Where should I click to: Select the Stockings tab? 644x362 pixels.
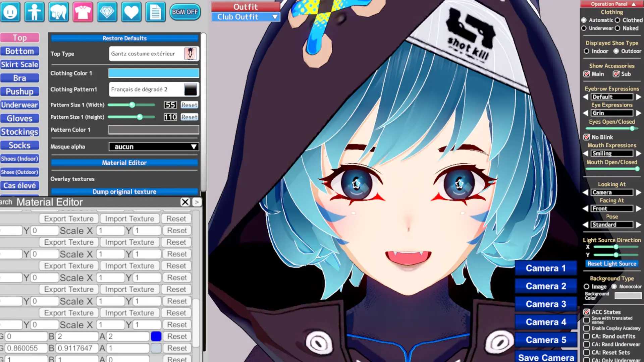(x=20, y=132)
